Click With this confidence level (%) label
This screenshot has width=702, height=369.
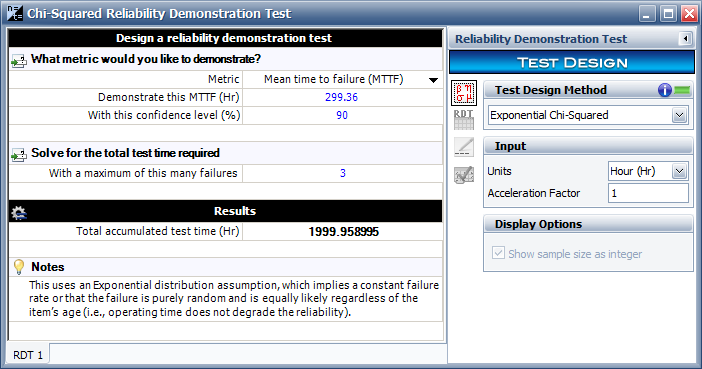[x=164, y=115]
